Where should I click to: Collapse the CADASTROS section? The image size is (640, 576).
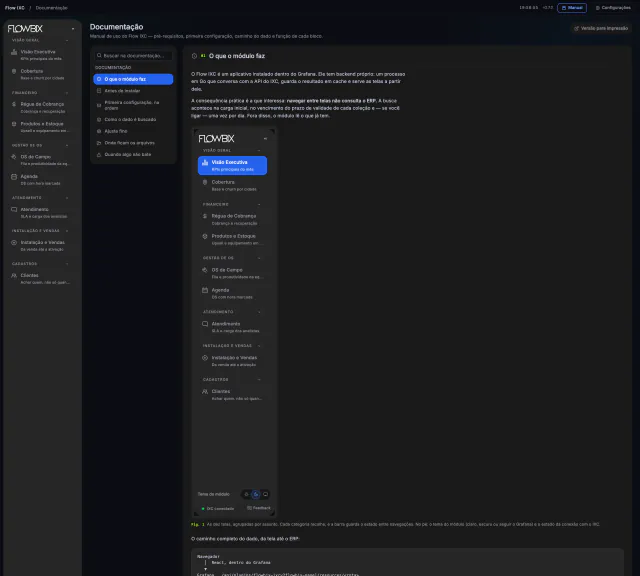click(x=67, y=264)
